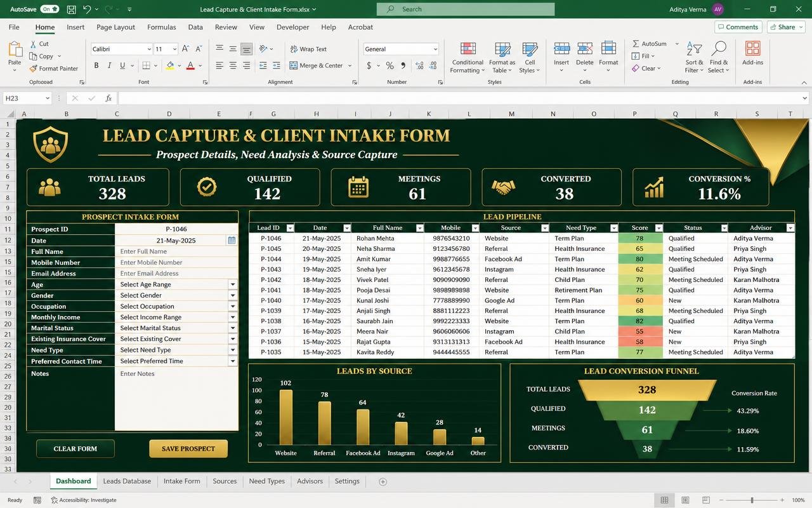Expand the Select Need Type dropdown

tap(233, 350)
